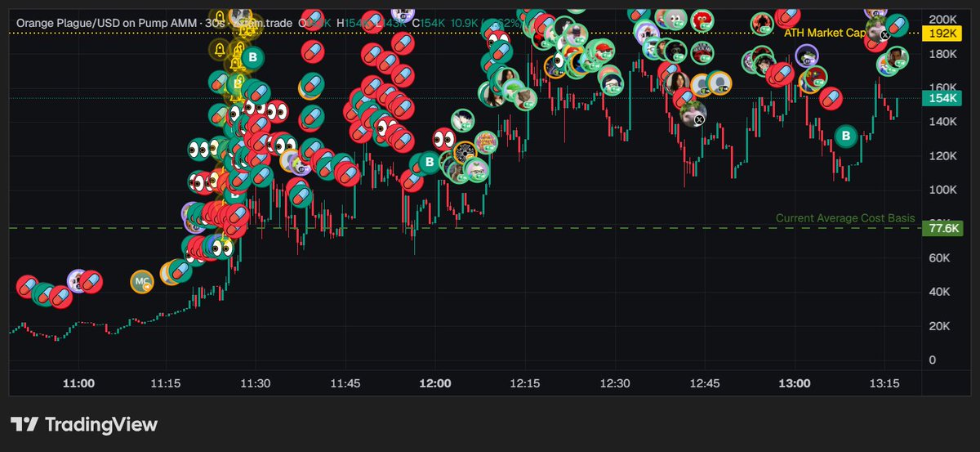This screenshot has height=452, width=980.
Task: Click the 12:00 time axis label
Action: 435,383
